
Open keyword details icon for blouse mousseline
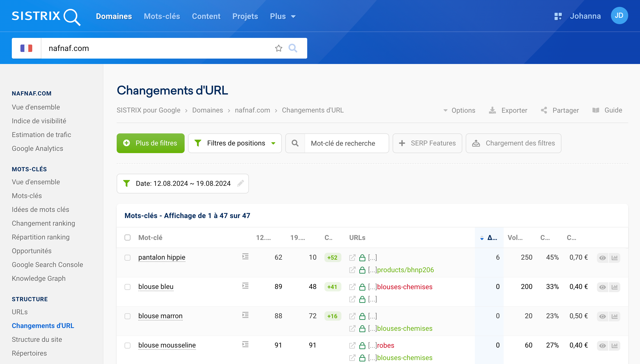pos(245,344)
